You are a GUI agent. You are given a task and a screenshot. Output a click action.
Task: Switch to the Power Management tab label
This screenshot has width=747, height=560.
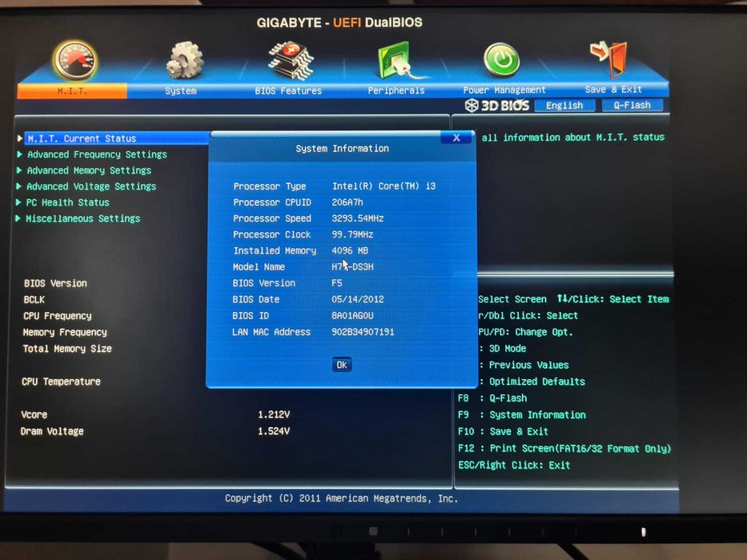[504, 90]
